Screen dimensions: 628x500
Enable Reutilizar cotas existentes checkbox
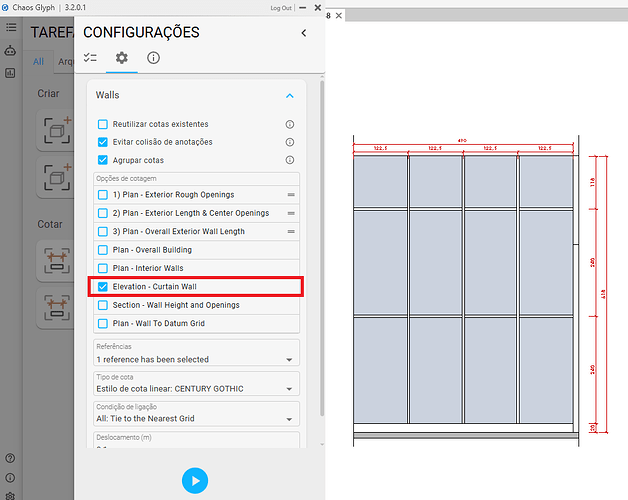tap(102, 125)
